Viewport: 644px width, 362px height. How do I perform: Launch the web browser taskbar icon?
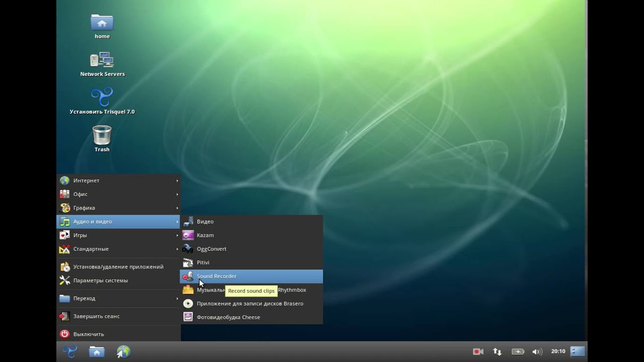(x=123, y=351)
